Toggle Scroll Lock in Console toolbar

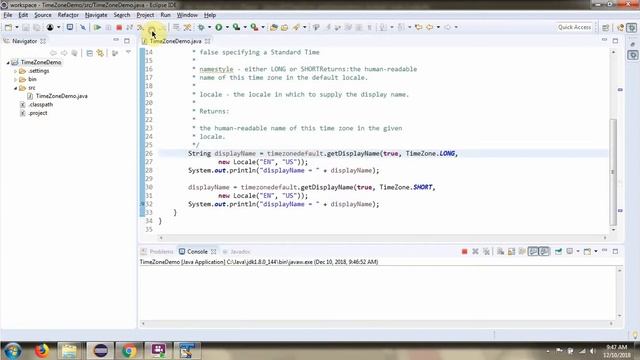511,251
